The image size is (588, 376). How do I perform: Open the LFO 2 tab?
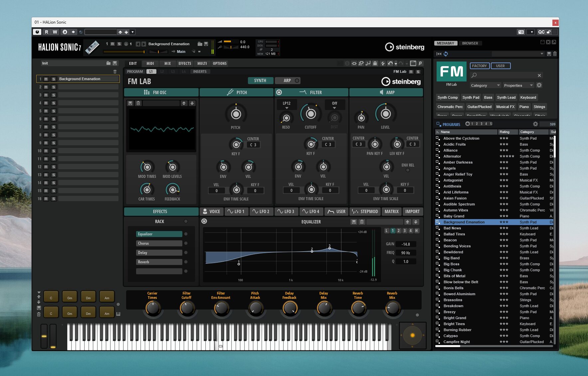pos(261,211)
